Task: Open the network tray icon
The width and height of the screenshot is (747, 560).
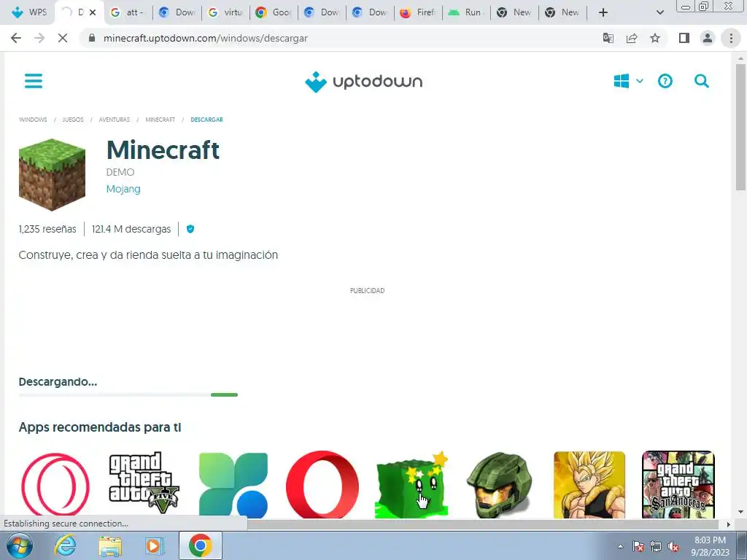Action: coord(656,546)
